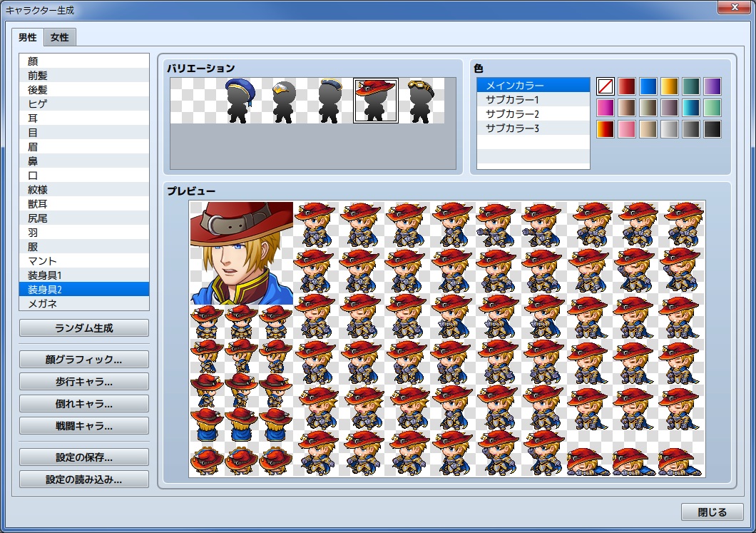Choose the olive-gray color swatch

point(648,108)
